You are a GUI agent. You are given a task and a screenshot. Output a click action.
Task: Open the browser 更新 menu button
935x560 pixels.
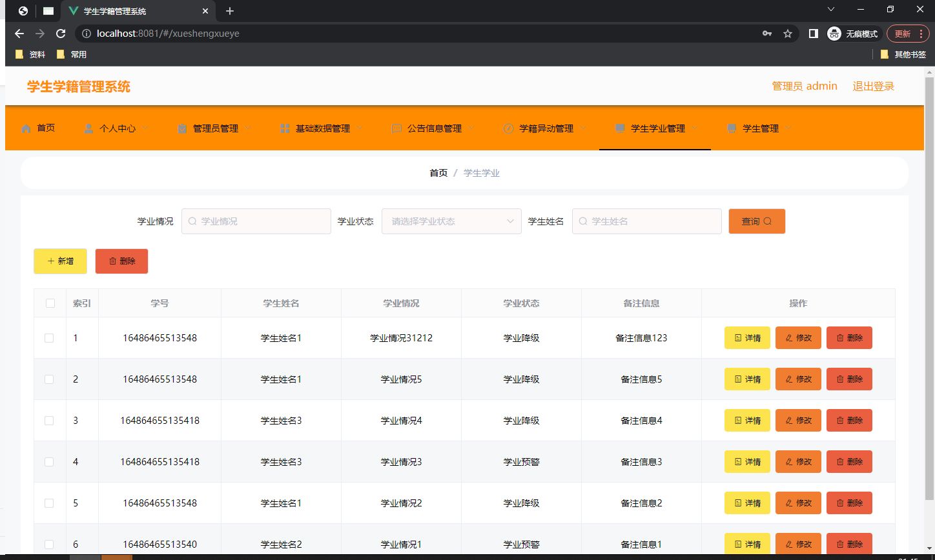[x=908, y=34]
